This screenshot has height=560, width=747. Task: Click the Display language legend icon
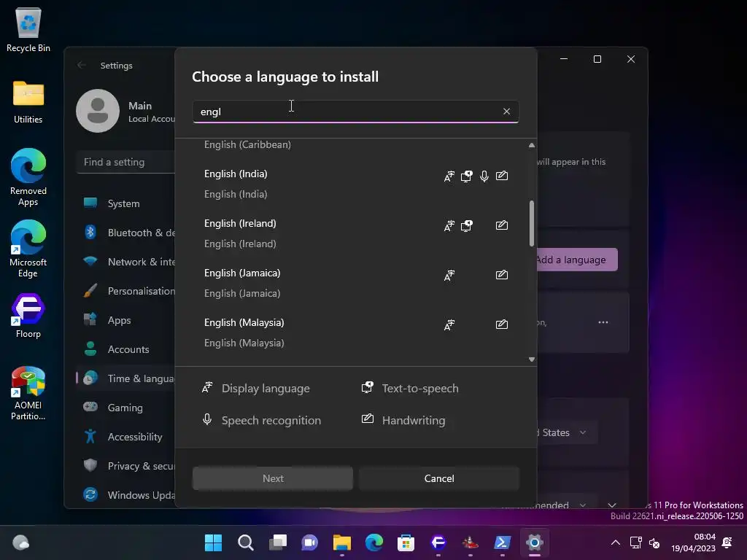point(207,388)
